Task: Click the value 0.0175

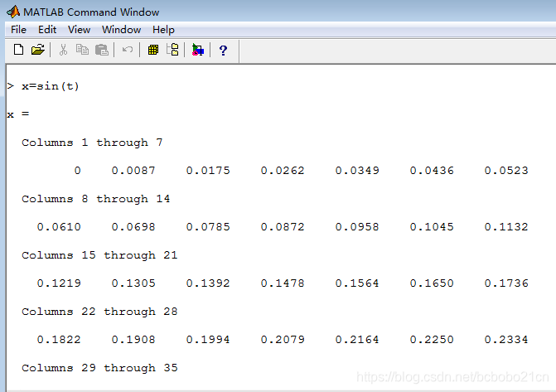Action: [x=208, y=171]
